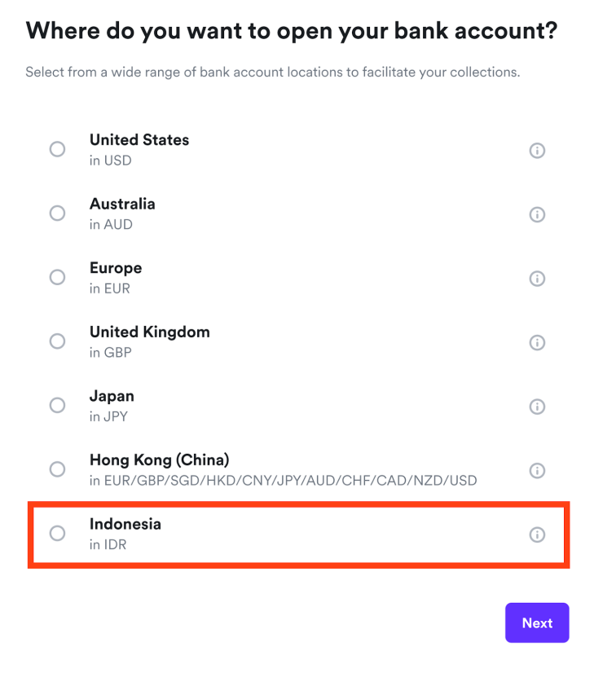Click the Europe row info icon

point(537,279)
